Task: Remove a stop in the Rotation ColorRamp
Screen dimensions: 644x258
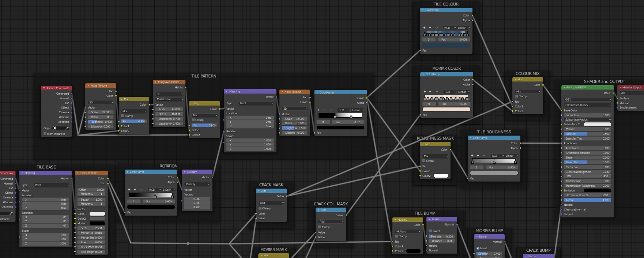Action: [135, 190]
